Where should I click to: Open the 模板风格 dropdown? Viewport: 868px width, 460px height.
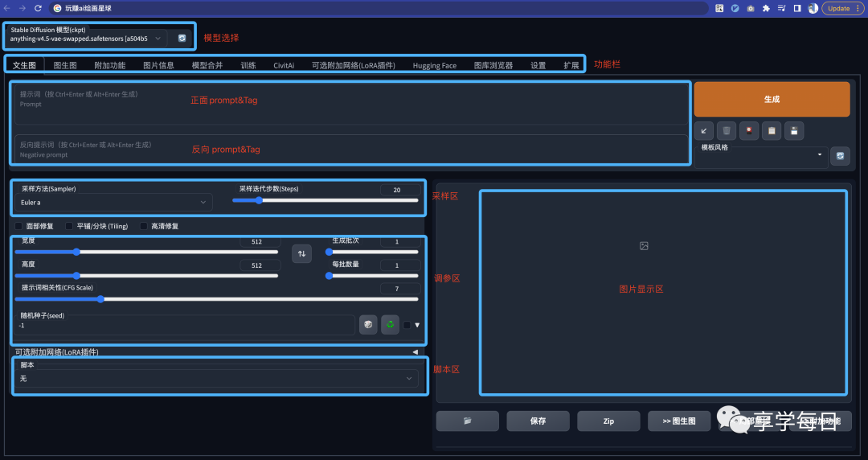point(761,158)
